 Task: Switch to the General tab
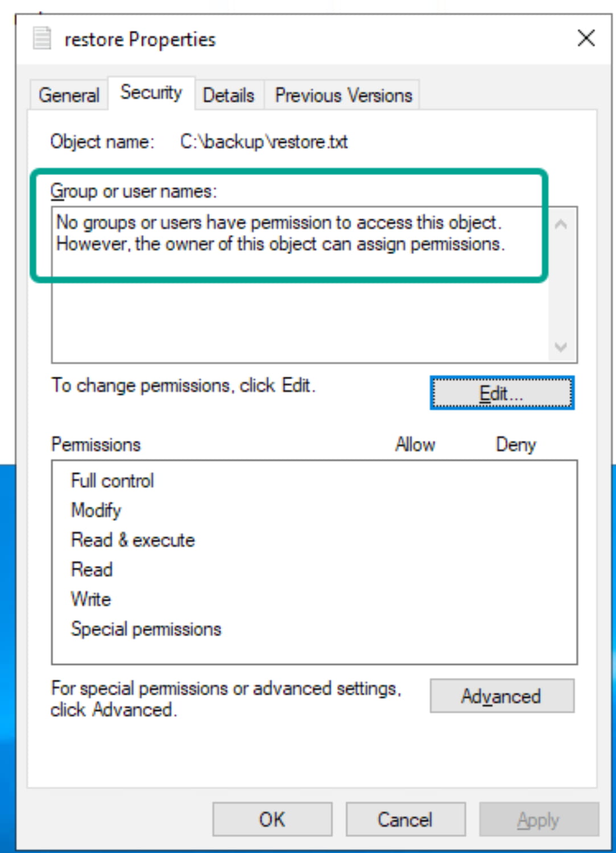coord(69,95)
